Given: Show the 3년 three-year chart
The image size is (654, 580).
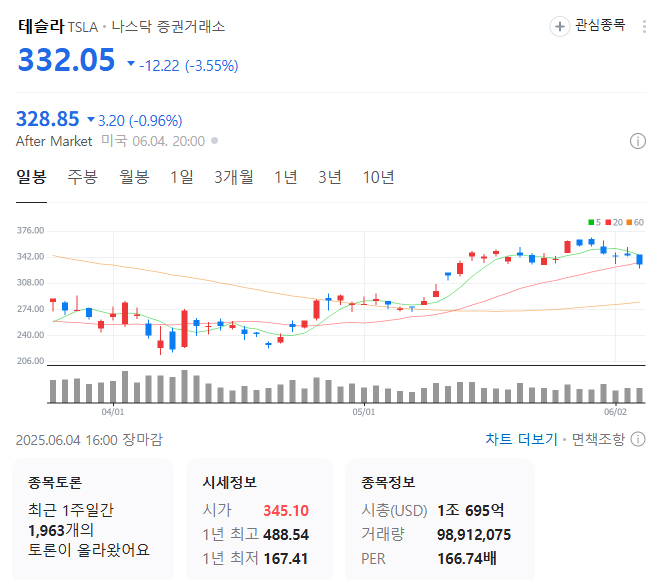Looking at the screenshot, I should coord(330,177).
